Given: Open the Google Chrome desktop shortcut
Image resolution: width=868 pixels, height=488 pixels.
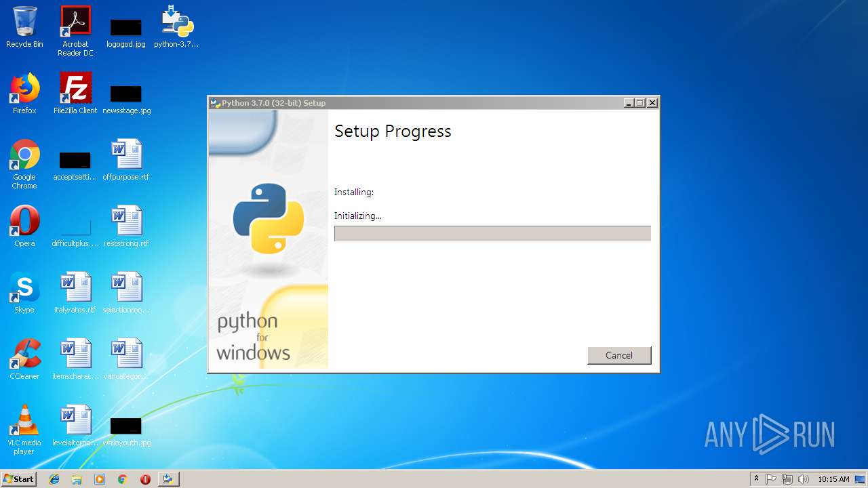Looking at the screenshot, I should (x=24, y=164).
